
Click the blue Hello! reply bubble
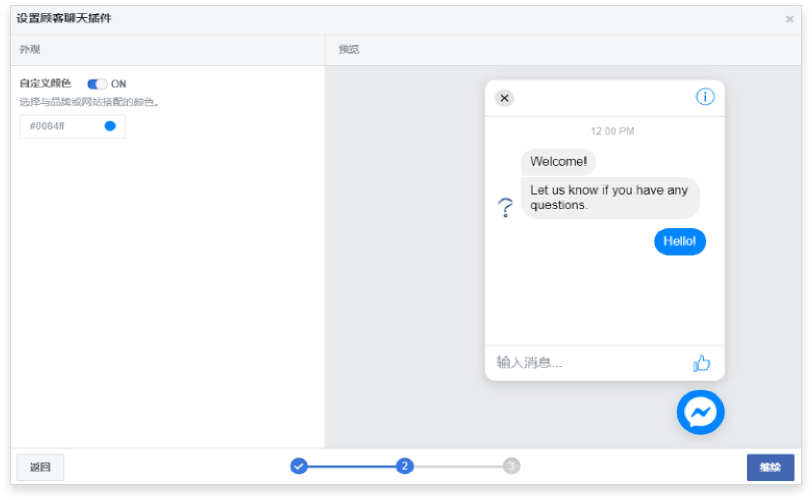680,241
